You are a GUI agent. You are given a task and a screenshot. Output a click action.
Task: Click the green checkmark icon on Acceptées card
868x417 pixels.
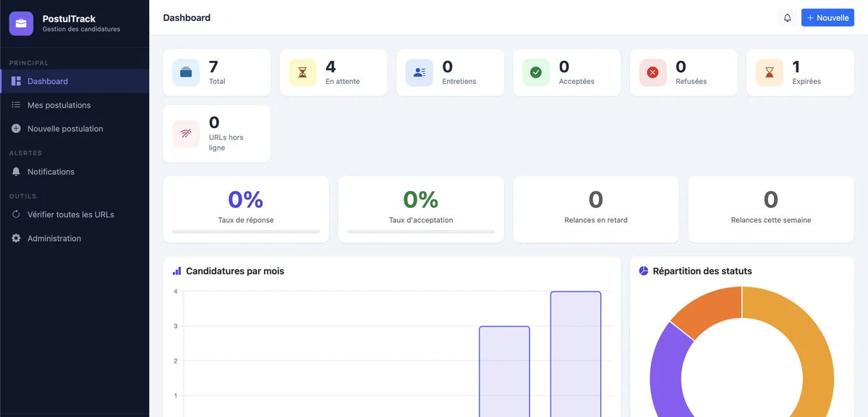click(x=536, y=72)
